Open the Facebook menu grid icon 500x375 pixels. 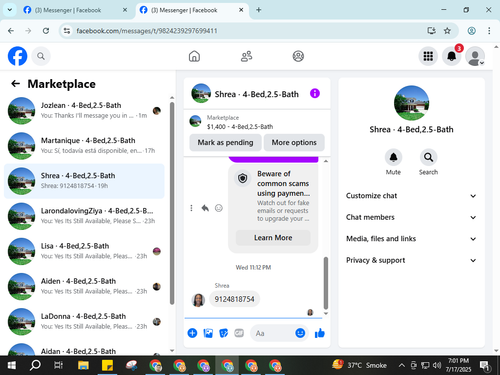tap(428, 56)
